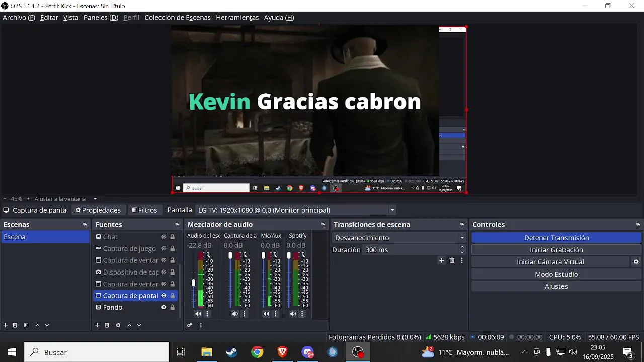Open Ajustes from Controles panel
This screenshot has height=362, width=644.
pyautogui.click(x=556, y=286)
